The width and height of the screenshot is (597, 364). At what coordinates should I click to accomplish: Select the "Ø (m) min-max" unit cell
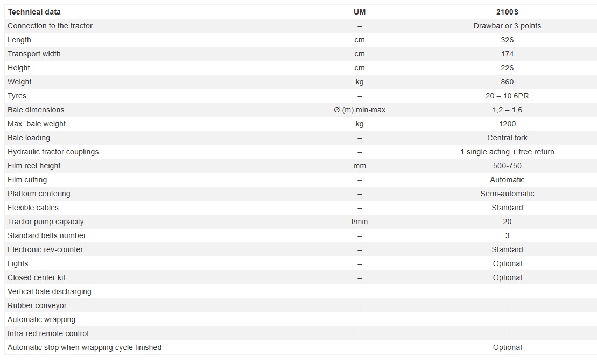coord(360,110)
